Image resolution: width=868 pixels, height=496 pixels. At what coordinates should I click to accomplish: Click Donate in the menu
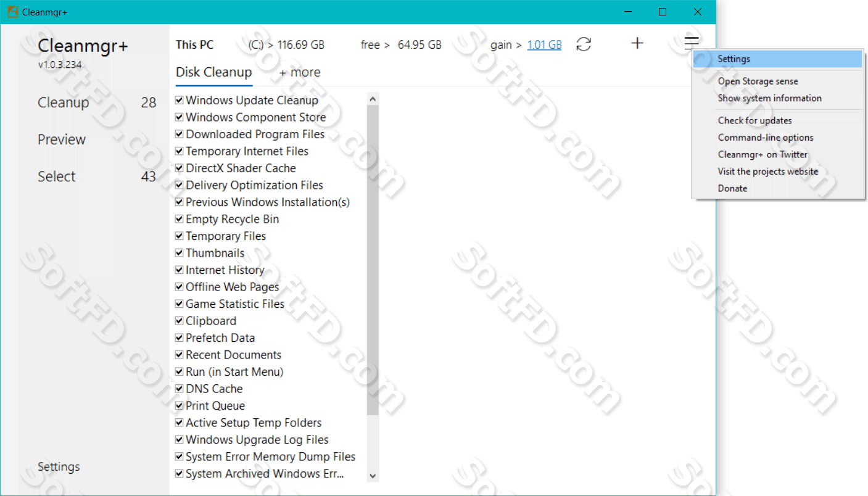[777, 189]
